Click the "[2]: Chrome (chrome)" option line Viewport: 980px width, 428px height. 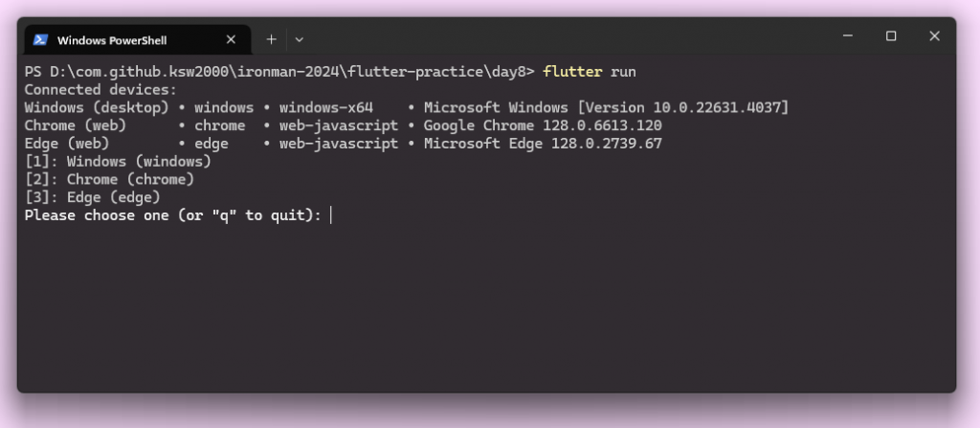tap(109, 180)
